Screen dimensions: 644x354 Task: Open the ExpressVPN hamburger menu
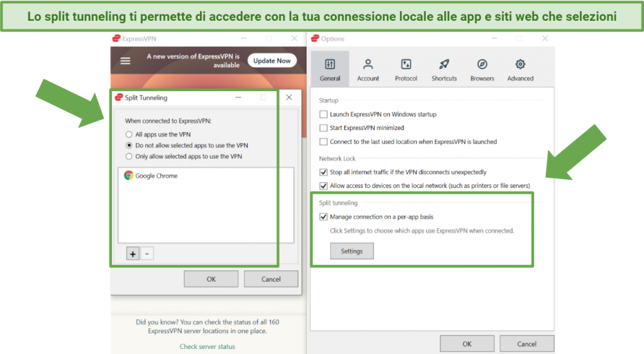[125, 61]
